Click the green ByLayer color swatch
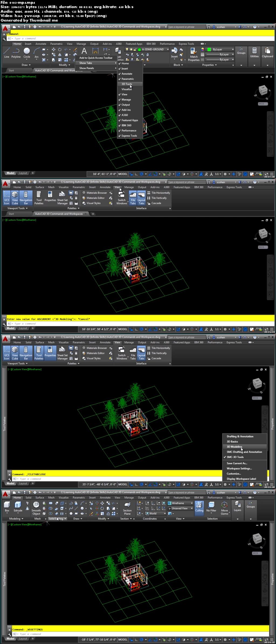The height and width of the screenshot is (644, 276). click(209, 49)
